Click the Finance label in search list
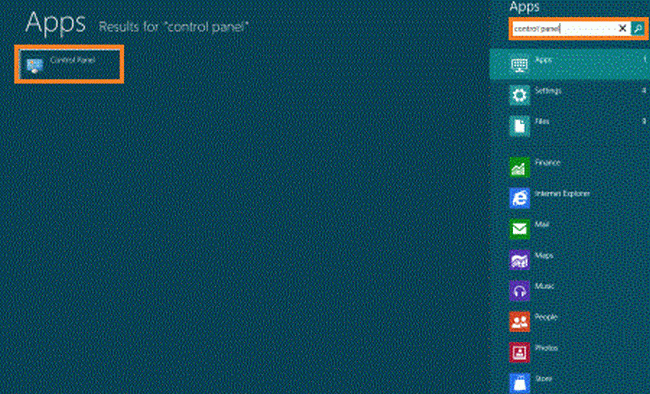650x394 pixels. click(x=548, y=163)
